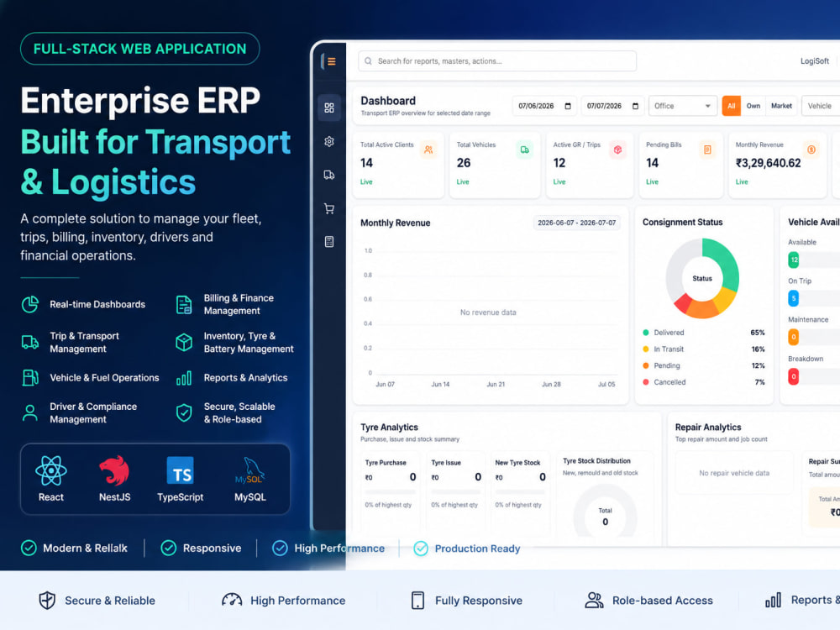Click the Secure, Scalable shield icon
The height and width of the screenshot is (630, 840).
[x=184, y=412]
